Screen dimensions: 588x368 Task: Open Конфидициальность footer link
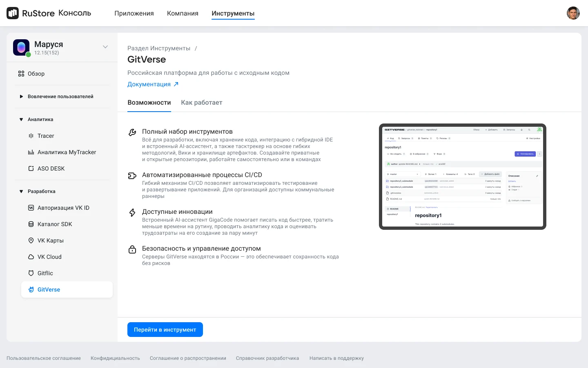coord(115,358)
